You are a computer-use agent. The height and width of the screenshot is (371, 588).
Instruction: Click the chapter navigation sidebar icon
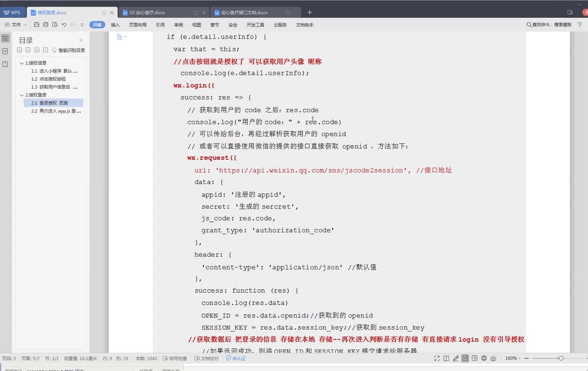pos(5,51)
